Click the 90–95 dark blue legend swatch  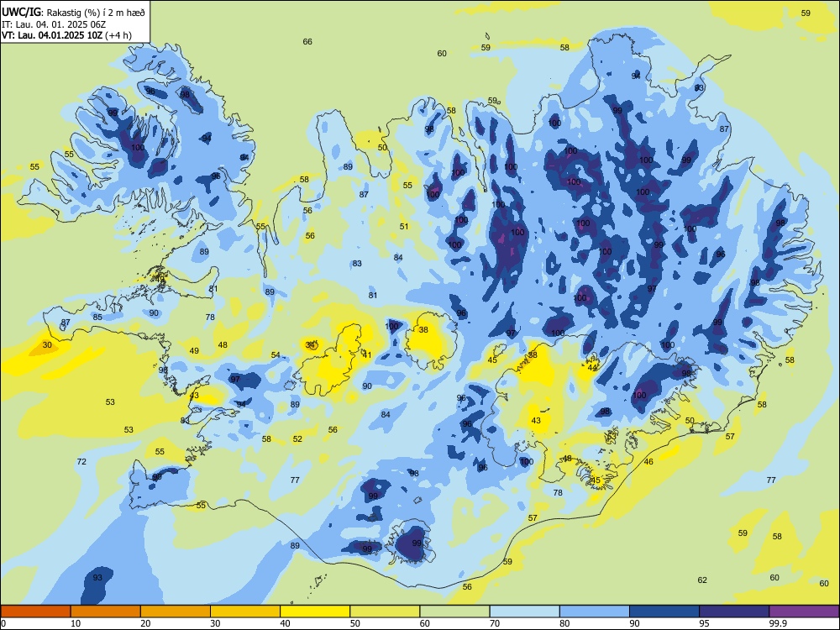tap(664, 612)
